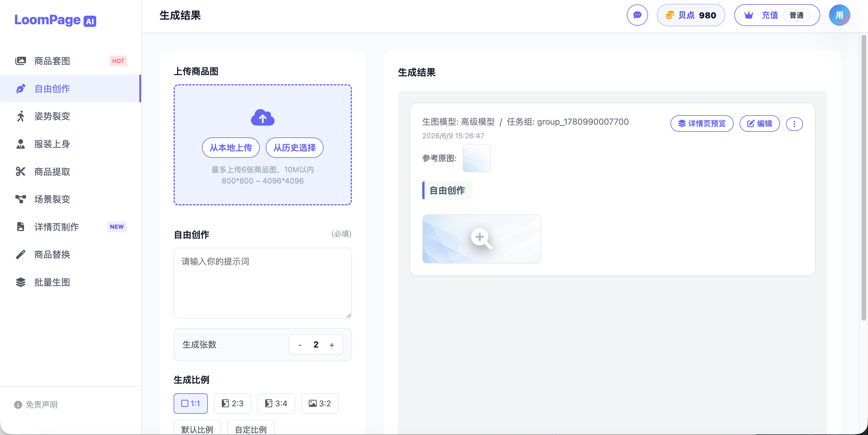Click 从本地上传 button
Screen dimensions: 868x435
(231, 147)
